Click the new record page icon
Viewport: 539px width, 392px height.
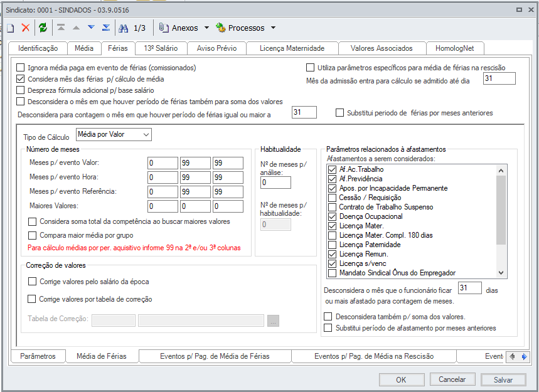click(x=10, y=28)
